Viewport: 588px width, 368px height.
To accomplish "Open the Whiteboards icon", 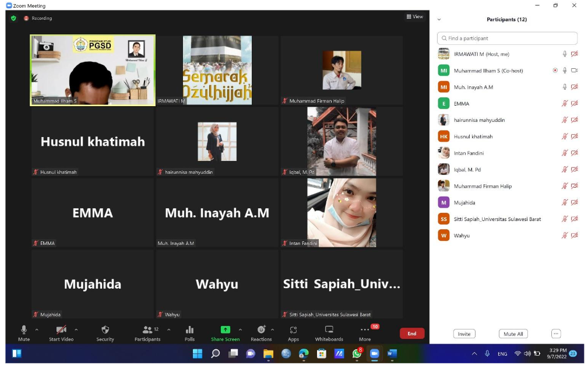I will click(x=329, y=330).
